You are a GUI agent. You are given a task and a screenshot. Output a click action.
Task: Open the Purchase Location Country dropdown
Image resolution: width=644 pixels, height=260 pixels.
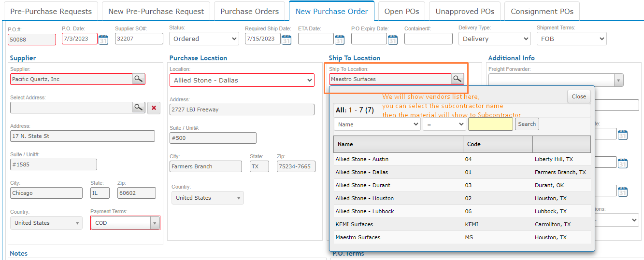coord(208,198)
